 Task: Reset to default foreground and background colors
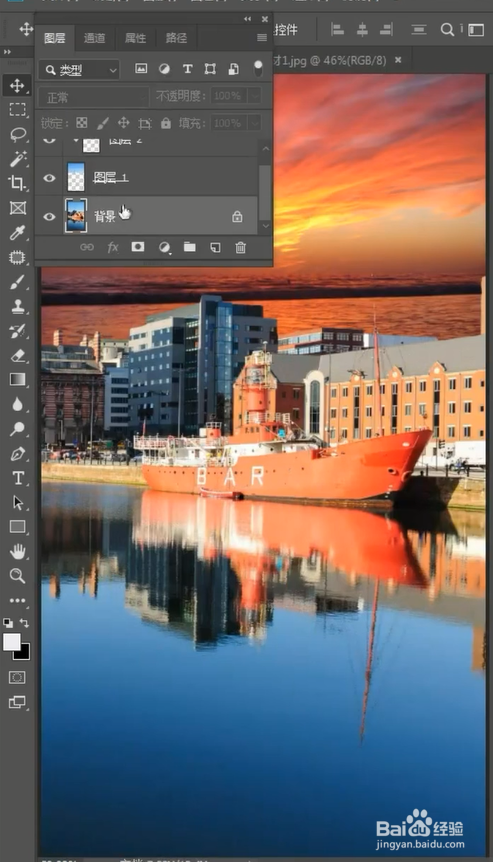8,623
